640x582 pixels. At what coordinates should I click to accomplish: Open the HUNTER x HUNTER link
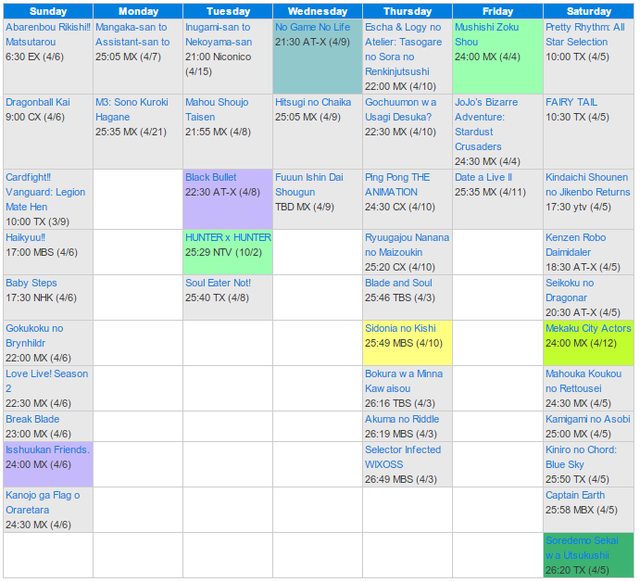click(228, 238)
